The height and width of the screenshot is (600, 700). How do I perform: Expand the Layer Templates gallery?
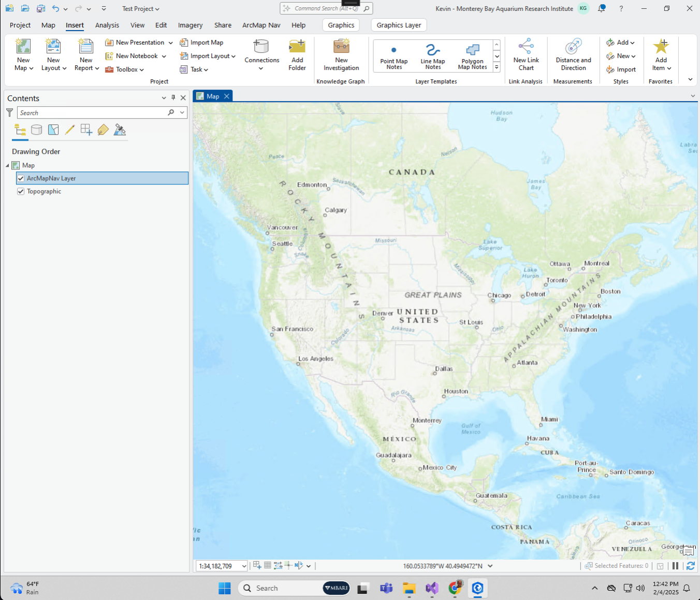[497, 67]
